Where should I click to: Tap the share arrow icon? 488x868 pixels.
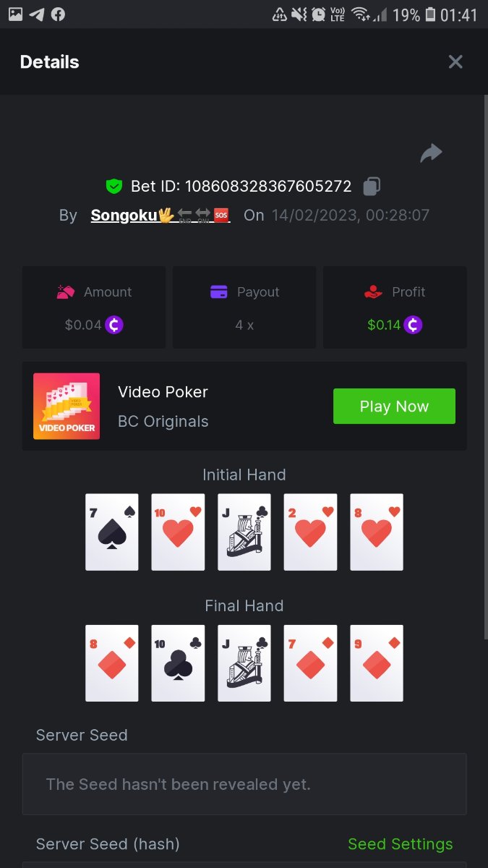(431, 153)
